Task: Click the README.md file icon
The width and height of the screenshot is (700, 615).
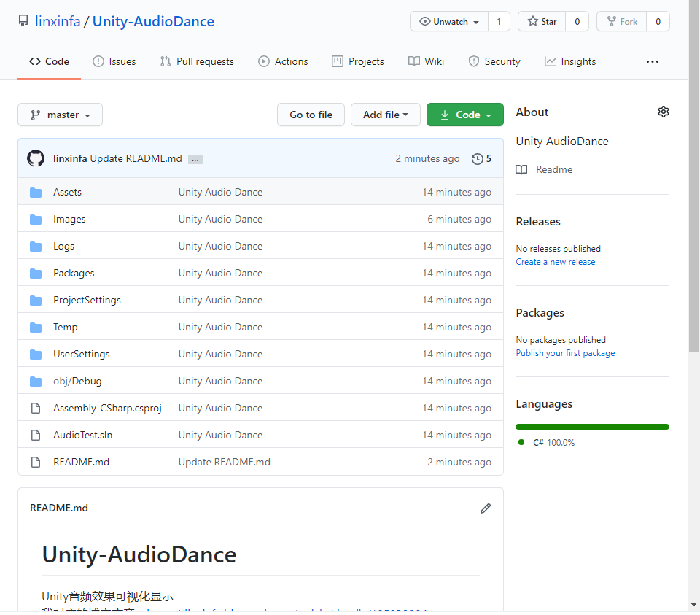Action: click(x=36, y=461)
